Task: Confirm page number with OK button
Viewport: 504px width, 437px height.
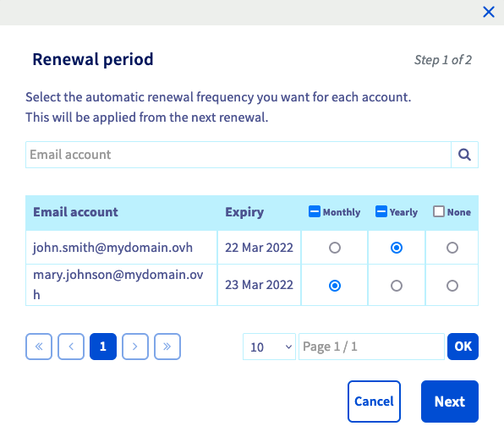Action: pyautogui.click(x=463, y=347)
